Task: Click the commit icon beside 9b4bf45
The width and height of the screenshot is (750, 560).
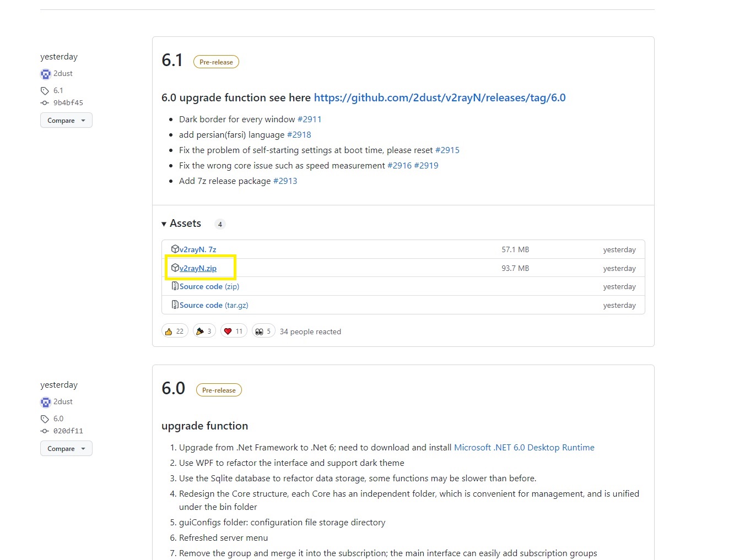Action: pos(45,103)
